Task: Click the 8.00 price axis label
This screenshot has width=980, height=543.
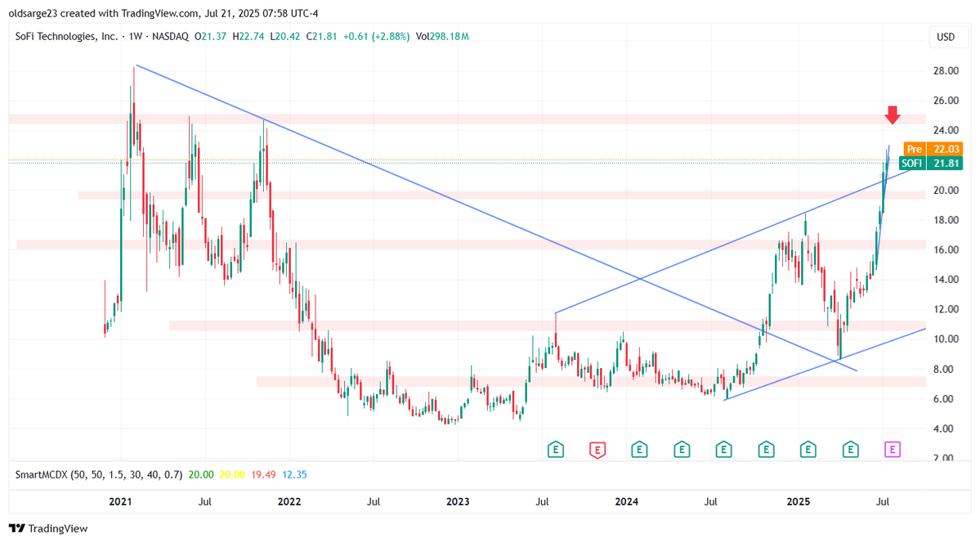Action: pyautogui.click(x=943, y=369)
